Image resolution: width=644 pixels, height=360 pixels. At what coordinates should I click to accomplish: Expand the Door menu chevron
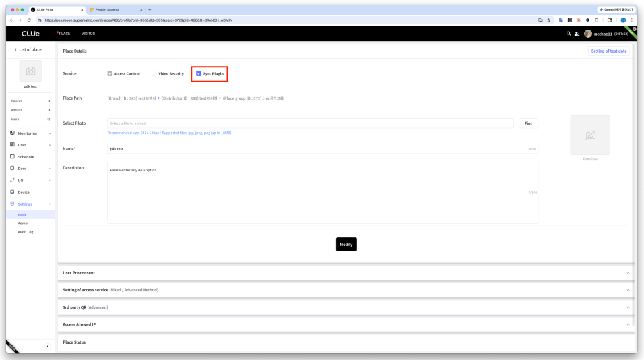point(50,169)
